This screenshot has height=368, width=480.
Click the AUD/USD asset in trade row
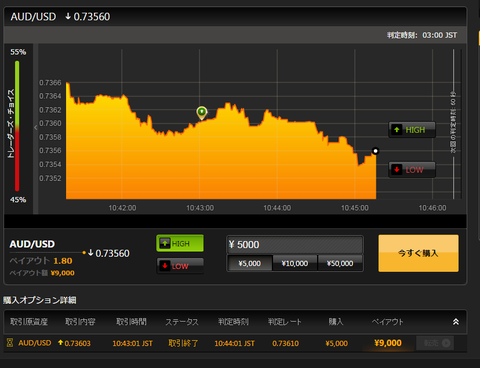tap(35, 343)
